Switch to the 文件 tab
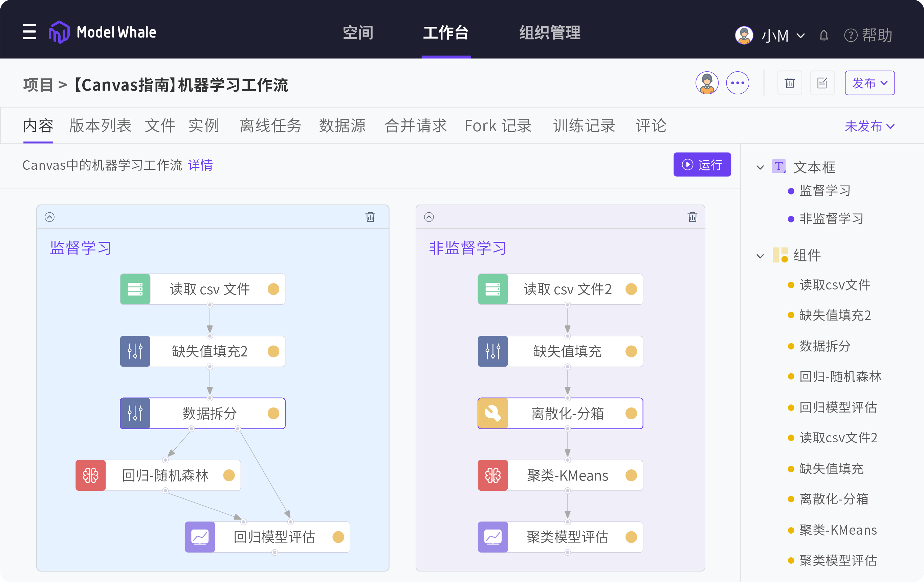Image resolution: width=924 pixels, height=582 pixels. 160,126
